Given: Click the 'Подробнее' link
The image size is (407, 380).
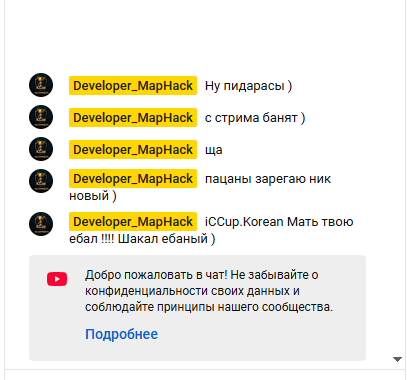Looking at the screenshot, I should [121, 334].
